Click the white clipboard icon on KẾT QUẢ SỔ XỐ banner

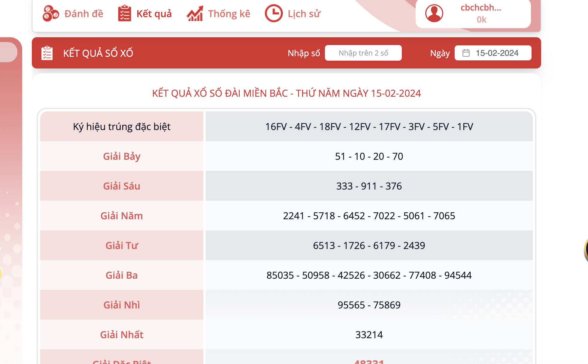pyautogui.click(x=47, y=53)
